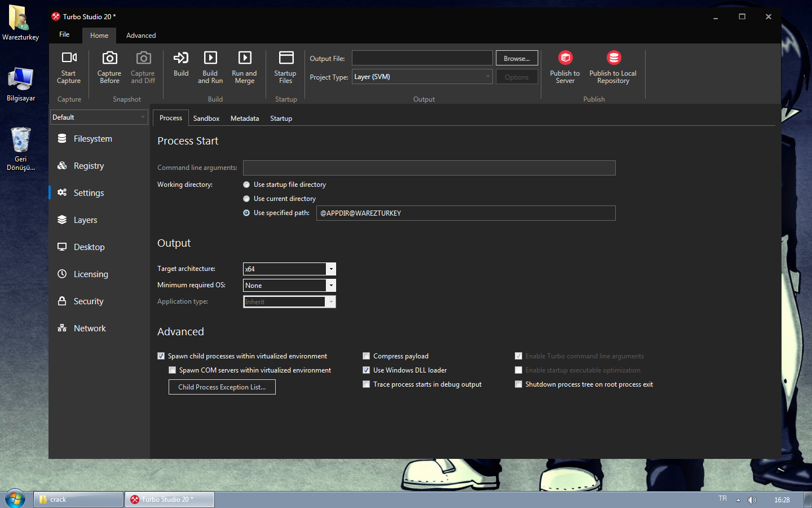Click the TR language indicator
Image resolution: width=812 pixels, height=508 pixels.
[723, 498]
